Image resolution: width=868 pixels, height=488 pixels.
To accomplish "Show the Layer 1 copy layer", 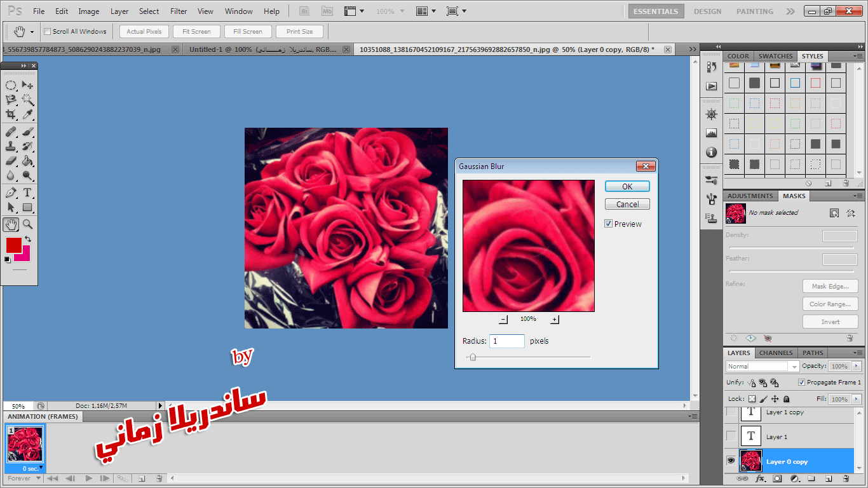I will 731,412.
